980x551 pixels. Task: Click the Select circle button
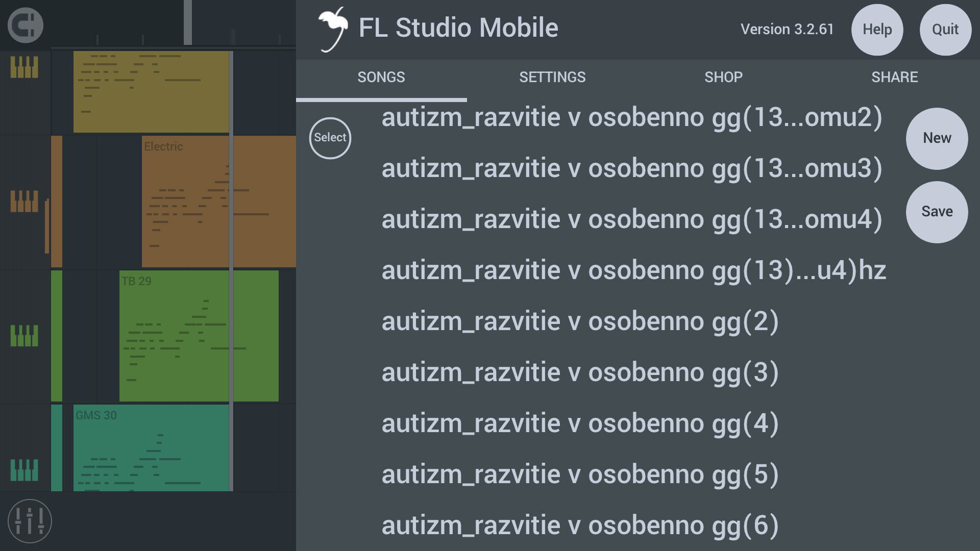[x=329, y=138]
